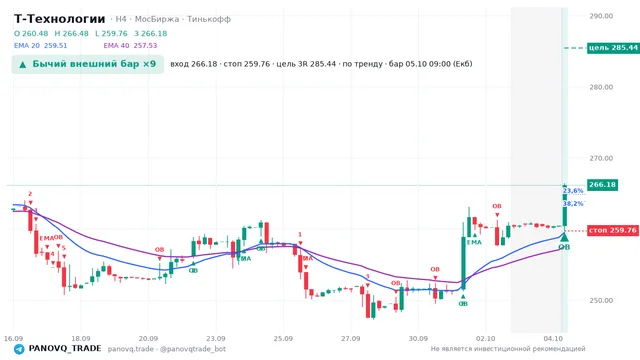Open the panovq.trade link
The height and width of the screenshot is (360, 640).
[x=131, y=349]
